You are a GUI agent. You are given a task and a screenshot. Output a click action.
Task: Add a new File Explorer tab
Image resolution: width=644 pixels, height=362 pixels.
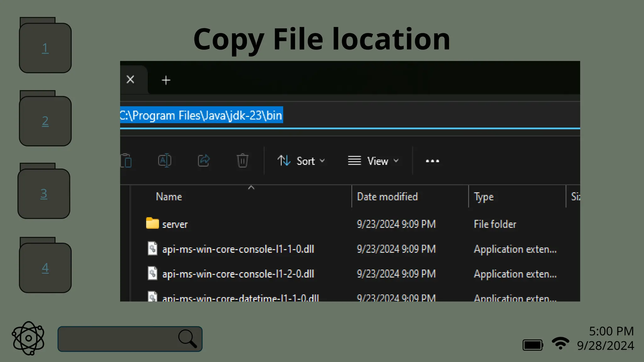click(x=166, y=80)
